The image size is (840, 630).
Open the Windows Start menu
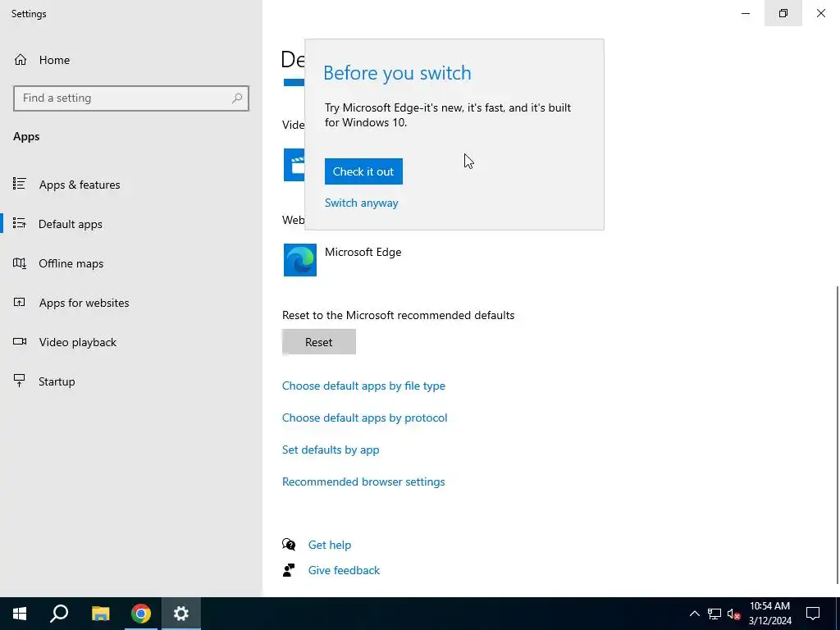(20, 614)
